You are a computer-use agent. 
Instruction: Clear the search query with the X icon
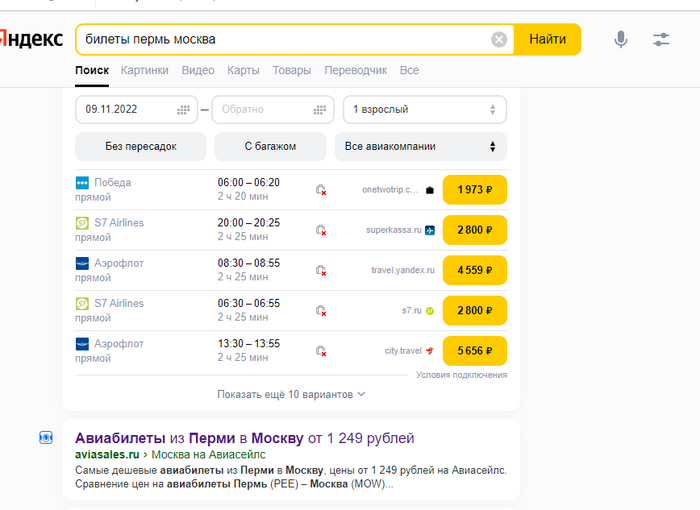499,40
